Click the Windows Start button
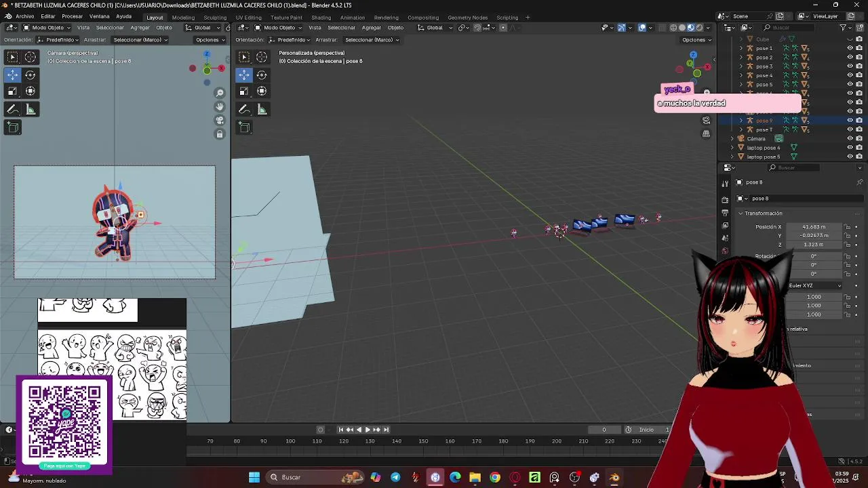Screen dimensions: 868x488 pyautogui.click(x=254, y=477)
